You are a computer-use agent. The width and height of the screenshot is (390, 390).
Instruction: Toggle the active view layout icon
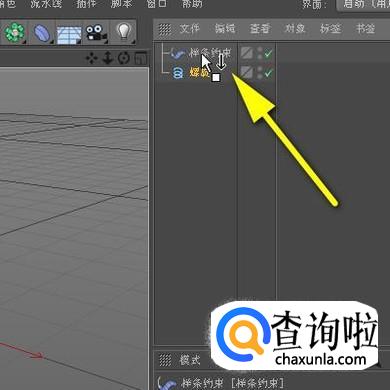141,58
